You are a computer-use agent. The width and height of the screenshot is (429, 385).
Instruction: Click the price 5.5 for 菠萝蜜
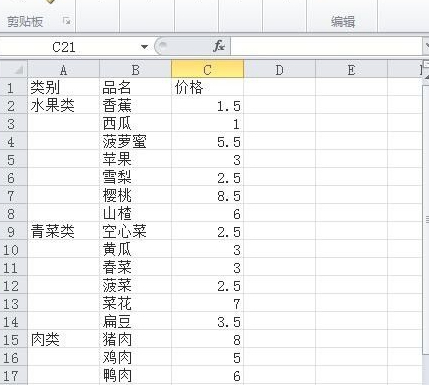tap(207, 142)
